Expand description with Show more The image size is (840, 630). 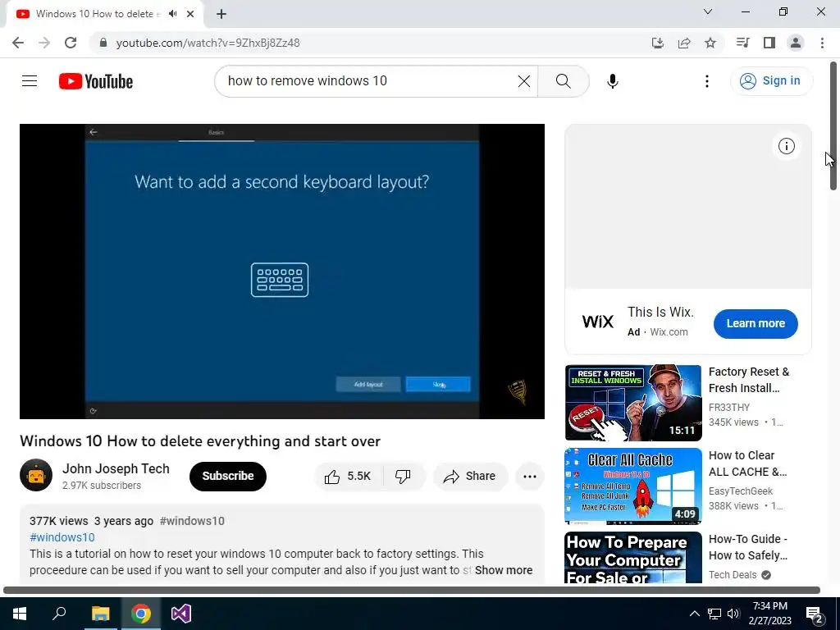click(x=504, y=570)
